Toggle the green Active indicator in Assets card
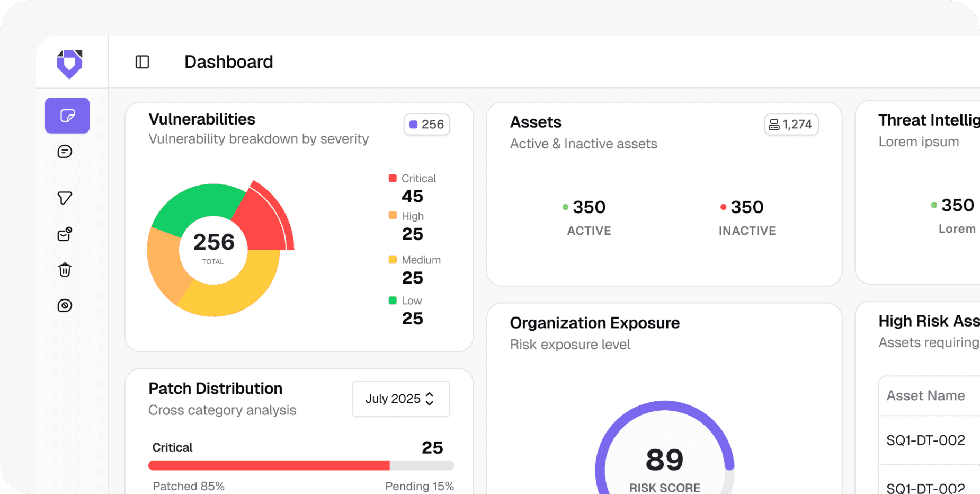The width and height of the screenshot is (980, 494). pyautogui.click(x=565, y=207)
